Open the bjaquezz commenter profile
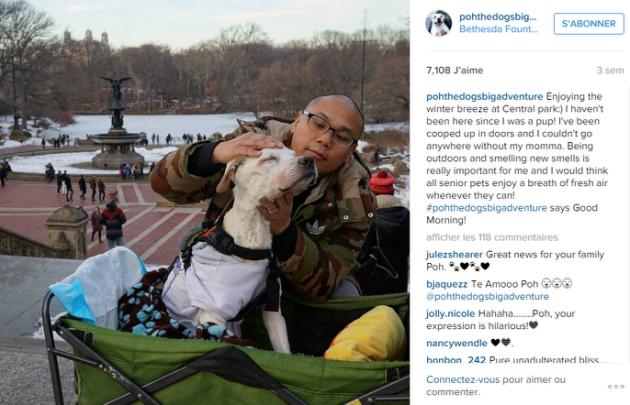This screenshot has width=630, height=405. [x=447, y=284]
